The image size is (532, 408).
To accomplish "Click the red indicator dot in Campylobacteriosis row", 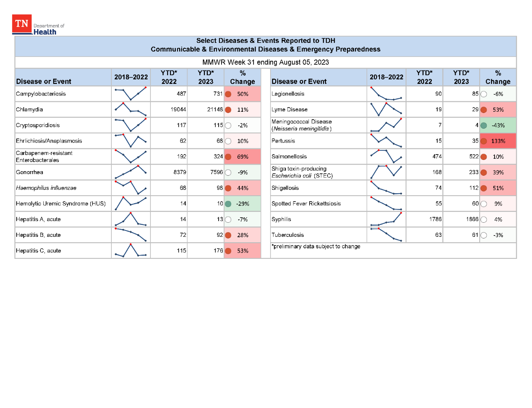I will coord(228,94).
